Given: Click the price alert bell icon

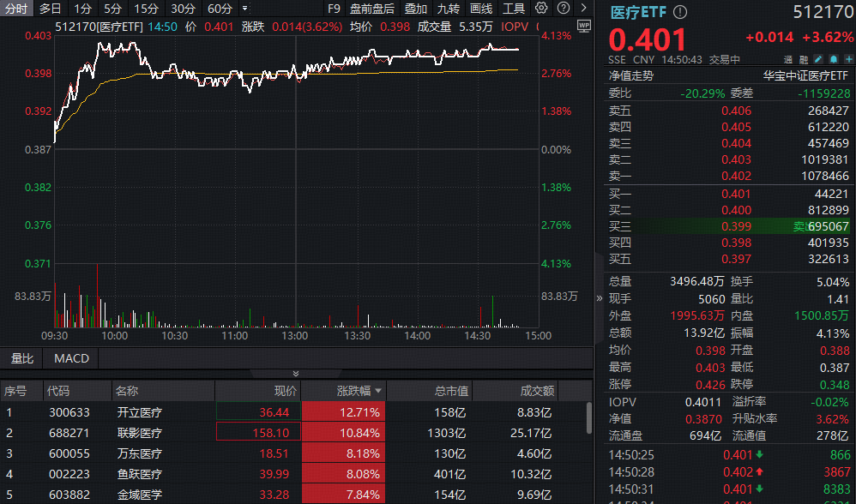Looking at the screenshot, I should (x=834, y=58).
